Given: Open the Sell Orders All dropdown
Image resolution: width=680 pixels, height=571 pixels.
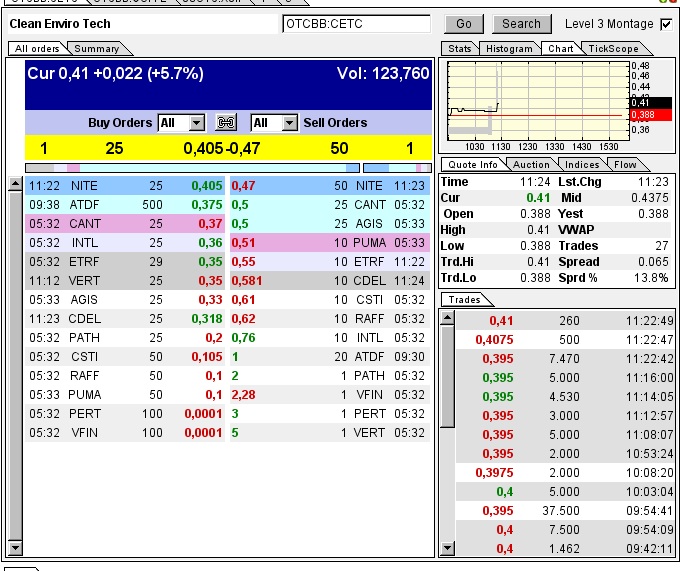Looking at the screenshot, I should [274, 123].
